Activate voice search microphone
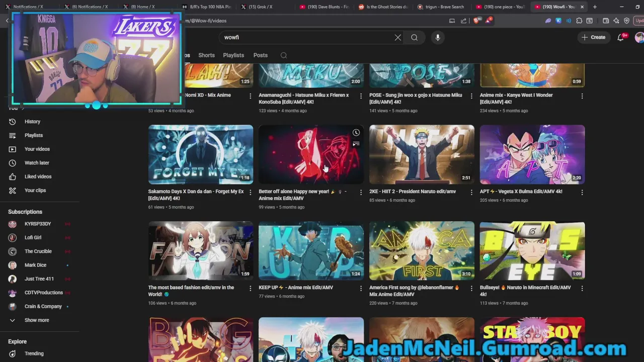 coord(438,37)
